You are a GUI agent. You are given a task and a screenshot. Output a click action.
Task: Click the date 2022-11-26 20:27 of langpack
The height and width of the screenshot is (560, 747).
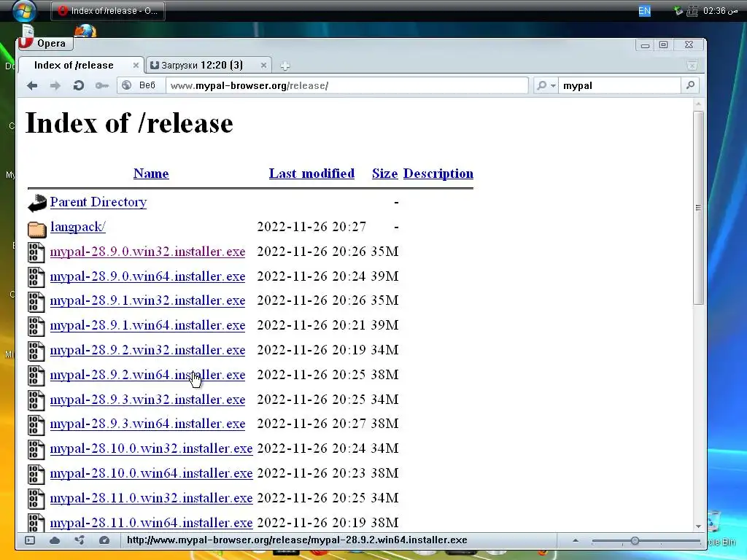(x=311, y=227)
